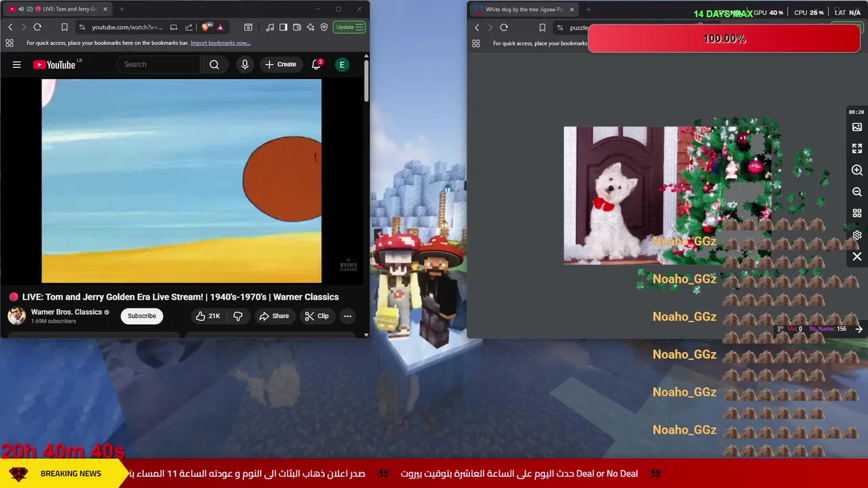Click the 100.00% red progress bar
The width and height of the screenshot is (868, 488).
[x=724, y=39]
